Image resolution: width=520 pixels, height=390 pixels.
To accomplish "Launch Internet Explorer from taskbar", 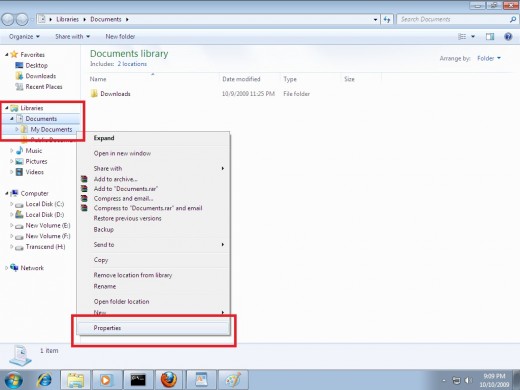I will point(44,380).
